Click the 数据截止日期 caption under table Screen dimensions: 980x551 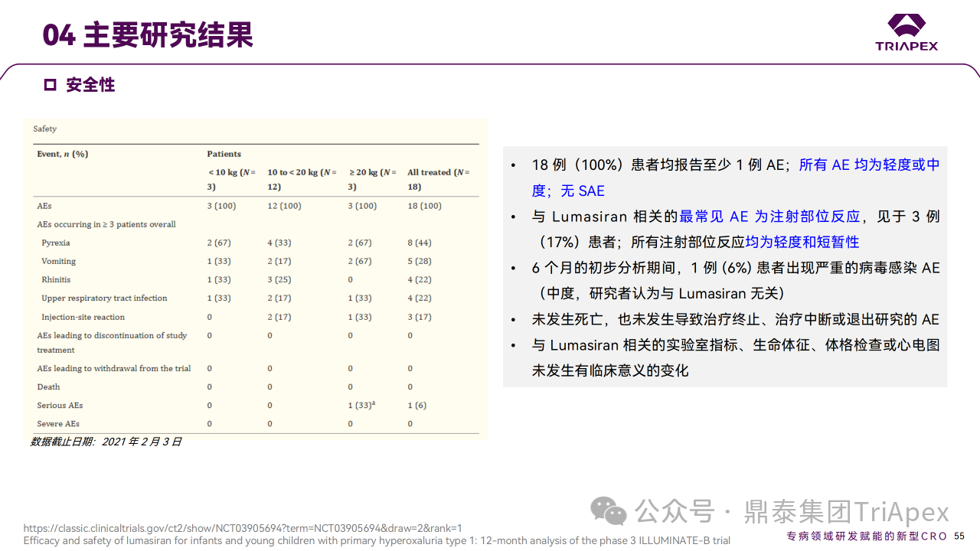(x=106, y=442)
